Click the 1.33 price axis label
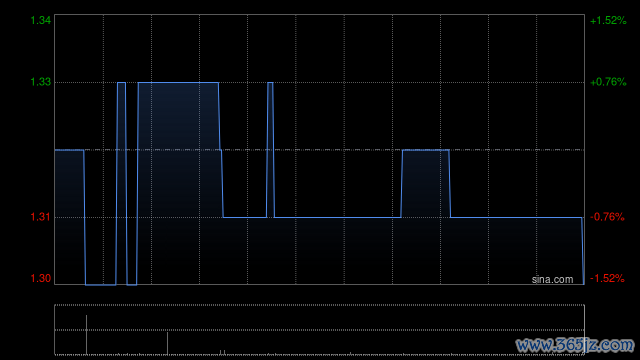This screenshot has height=360, width=640. click(41, 82)
